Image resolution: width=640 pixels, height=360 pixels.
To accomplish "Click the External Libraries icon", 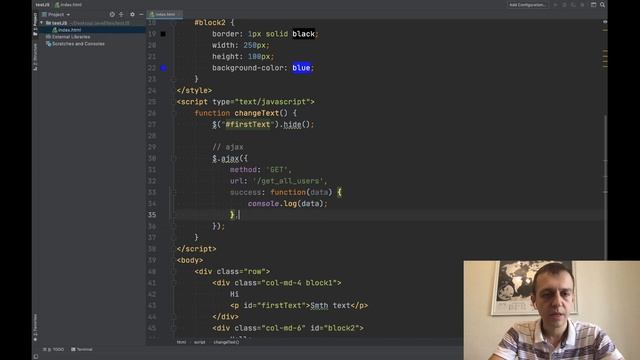I will pyautogui.click(x=49, y=37).
